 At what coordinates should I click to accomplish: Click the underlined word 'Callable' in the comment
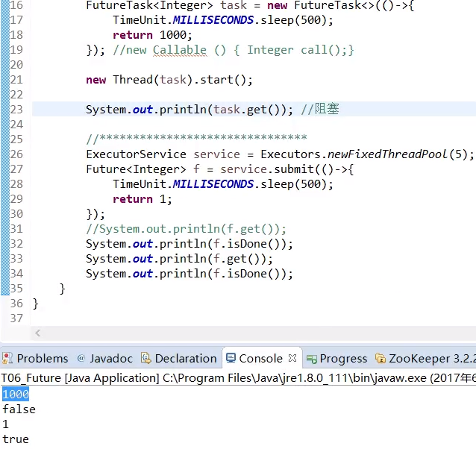[180, 50]
